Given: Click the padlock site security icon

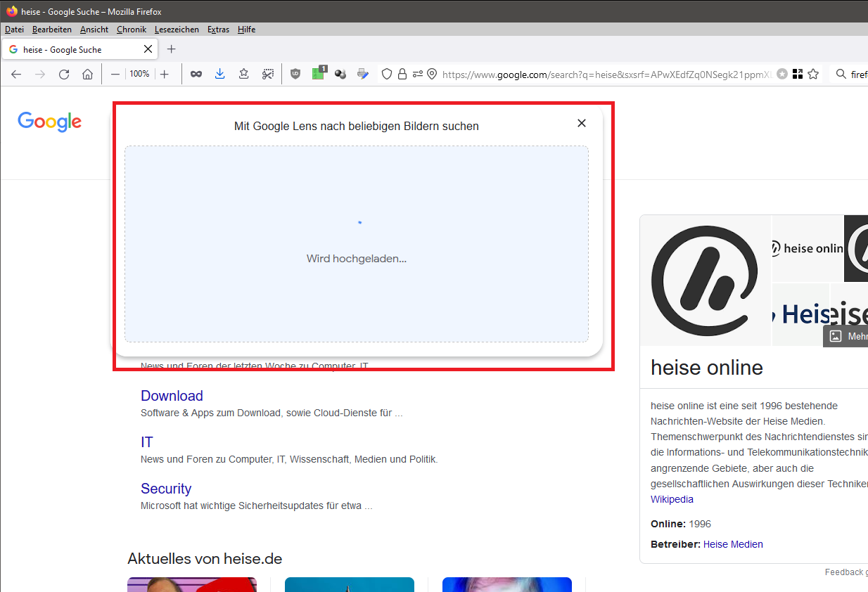Looking at the screenshot, I should pyautogui.click(x=402, y=74).
